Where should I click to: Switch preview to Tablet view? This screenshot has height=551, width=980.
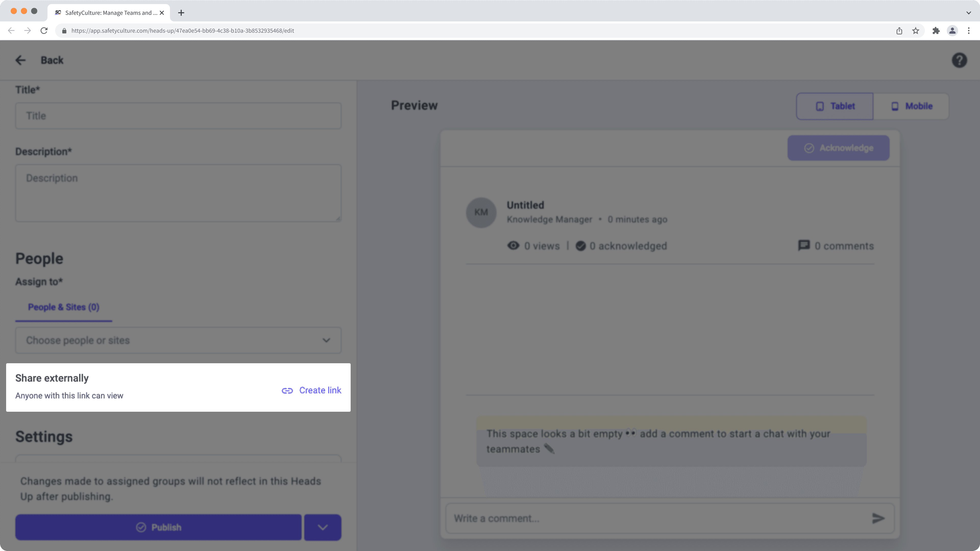click(835, 106)
